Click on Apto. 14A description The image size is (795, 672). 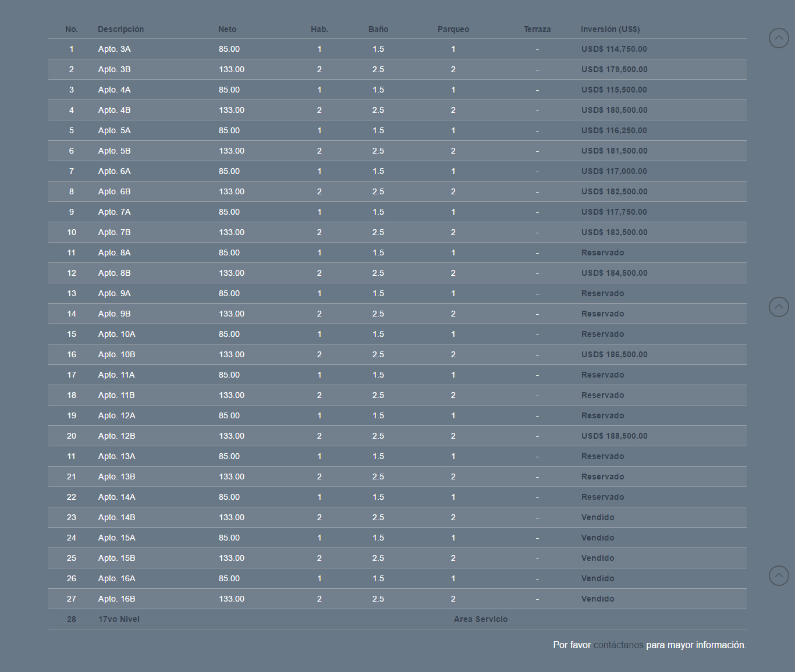(116, 497)
